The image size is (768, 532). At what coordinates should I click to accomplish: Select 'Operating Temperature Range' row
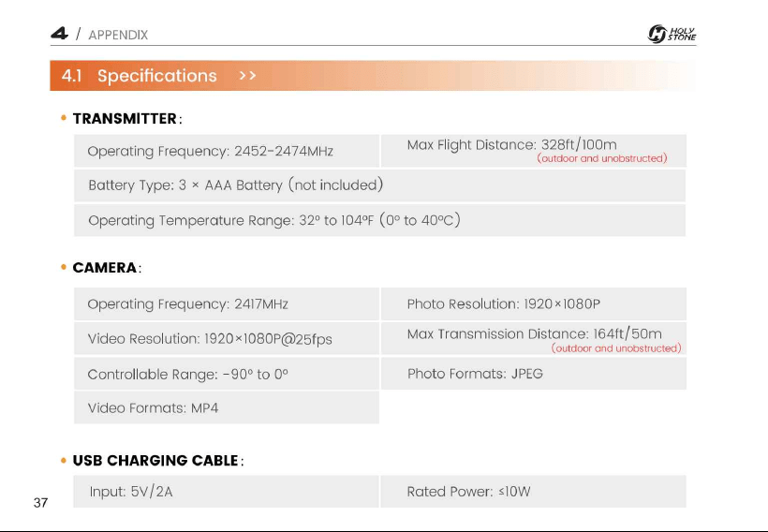(x=379, y=220)
